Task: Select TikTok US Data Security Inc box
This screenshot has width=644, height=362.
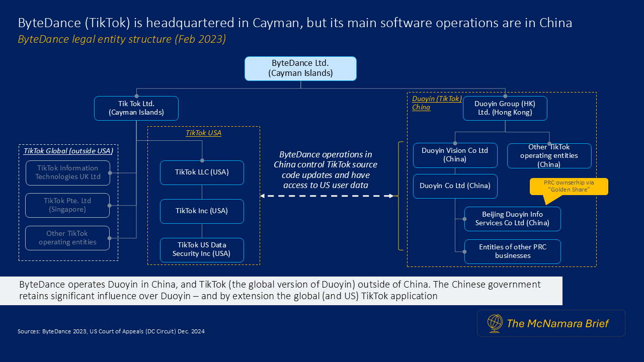Action: [202, 250]
